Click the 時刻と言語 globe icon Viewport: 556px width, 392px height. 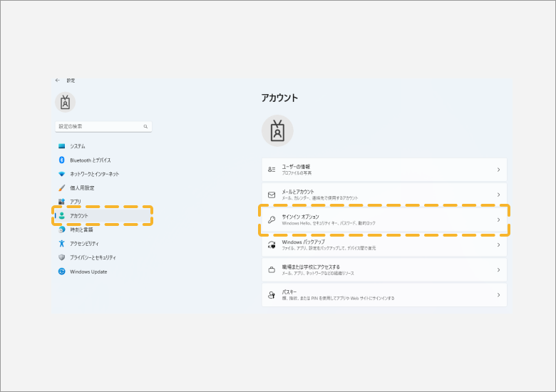62,229
